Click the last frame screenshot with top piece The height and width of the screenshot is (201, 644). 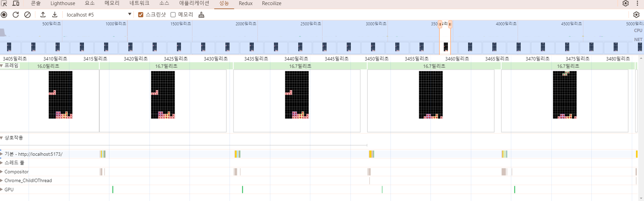(565, 95)
